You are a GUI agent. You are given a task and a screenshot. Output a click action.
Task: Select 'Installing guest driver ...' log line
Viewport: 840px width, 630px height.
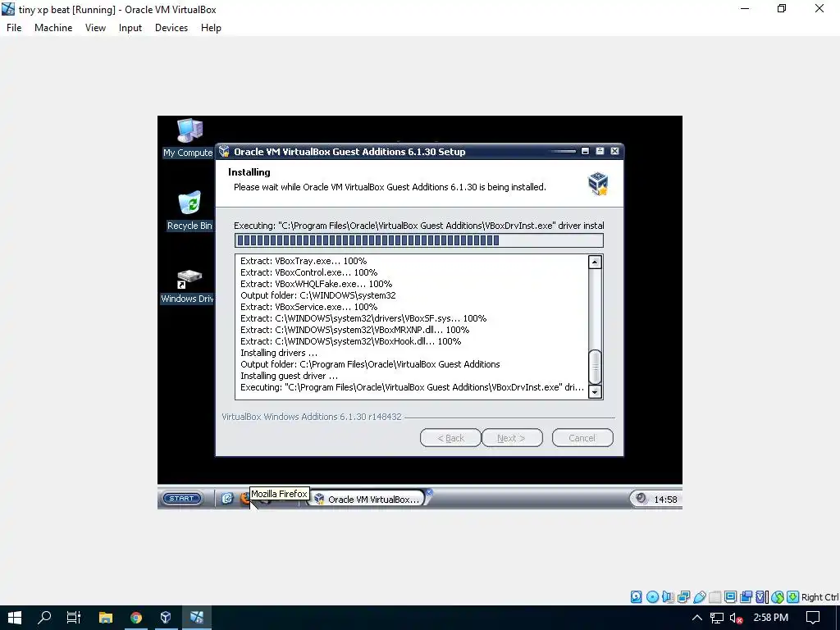289,376
